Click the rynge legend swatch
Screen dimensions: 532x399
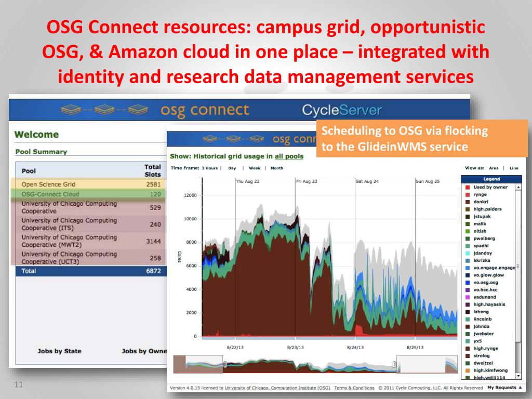468,195
